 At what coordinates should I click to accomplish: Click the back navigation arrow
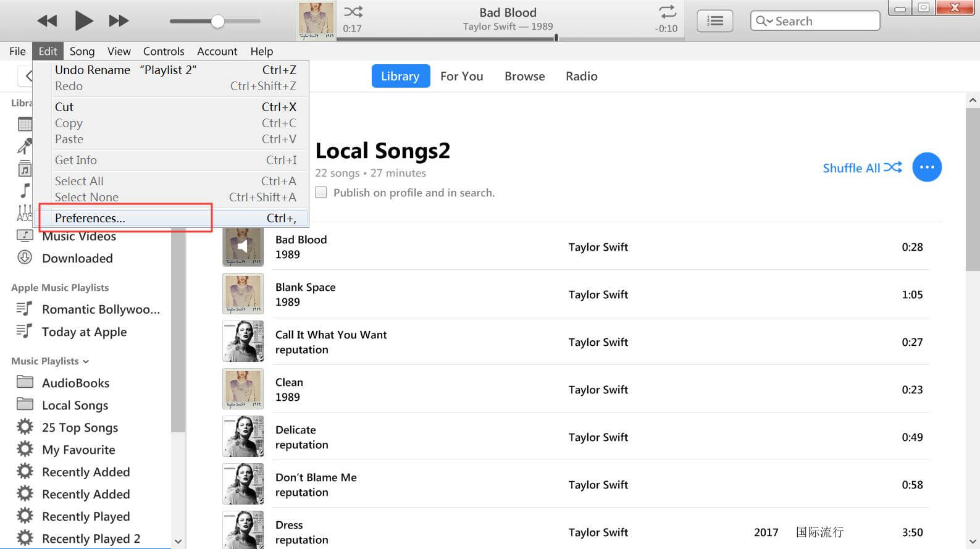(27, 77)
